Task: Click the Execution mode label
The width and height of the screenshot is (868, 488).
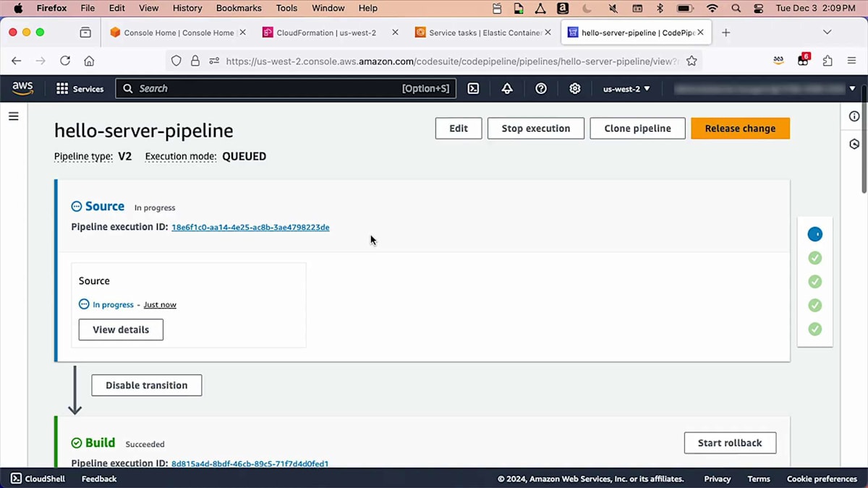Action: (181, 156)
